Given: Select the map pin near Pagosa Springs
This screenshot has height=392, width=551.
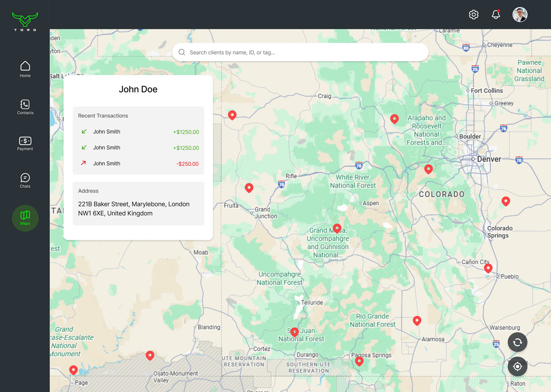Looking at the screenshot, I should point(359,361).
